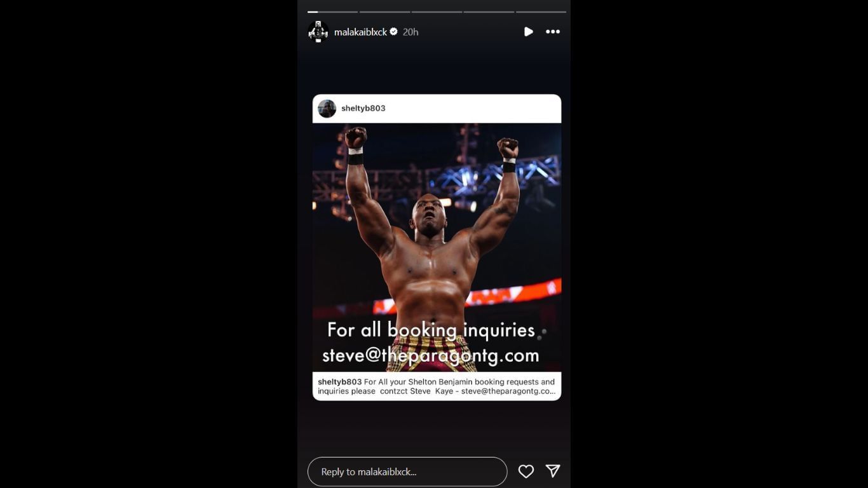Image resolution: width=868 pixels, height=488 pixels.
Task: Jump to the second story progress segment
Action: 384,11
